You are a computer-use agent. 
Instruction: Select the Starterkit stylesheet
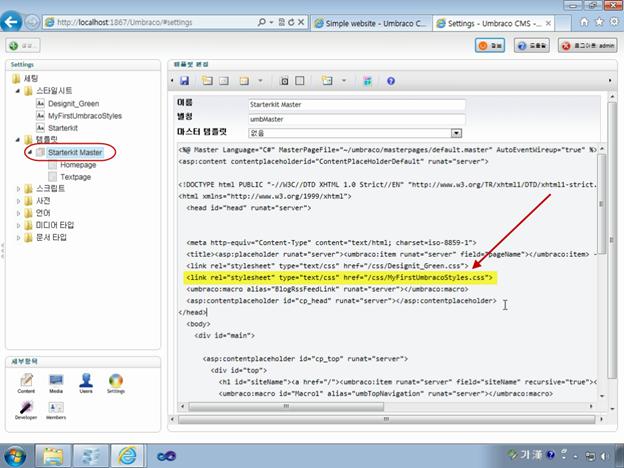pyautogui.click(x=63, y=128)
